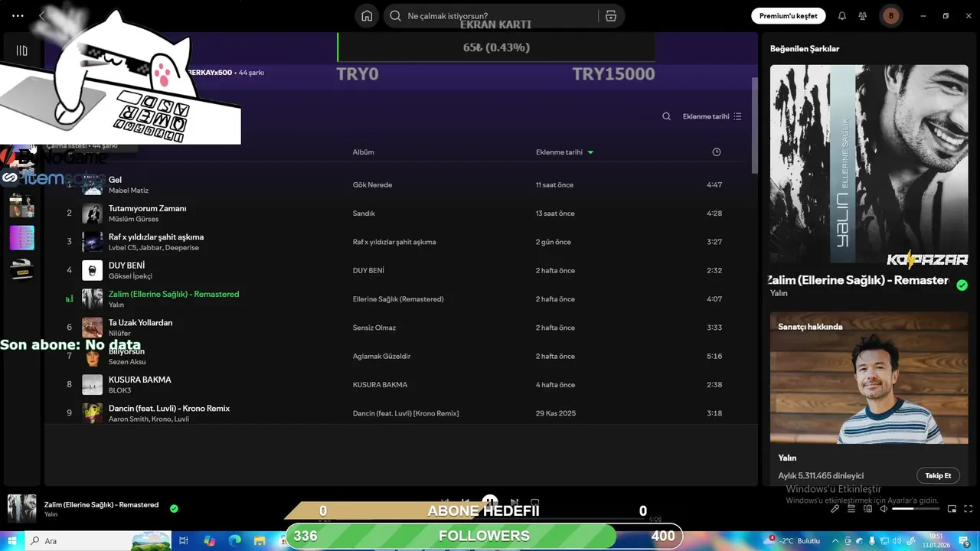
Task: Go back with the arrow
Action: pos(41,16)
